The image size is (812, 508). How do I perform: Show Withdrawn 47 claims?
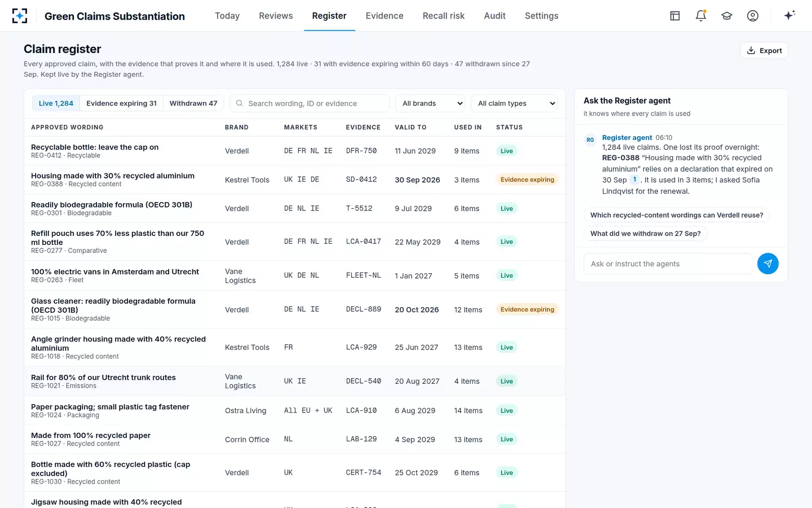coord(193,103)
